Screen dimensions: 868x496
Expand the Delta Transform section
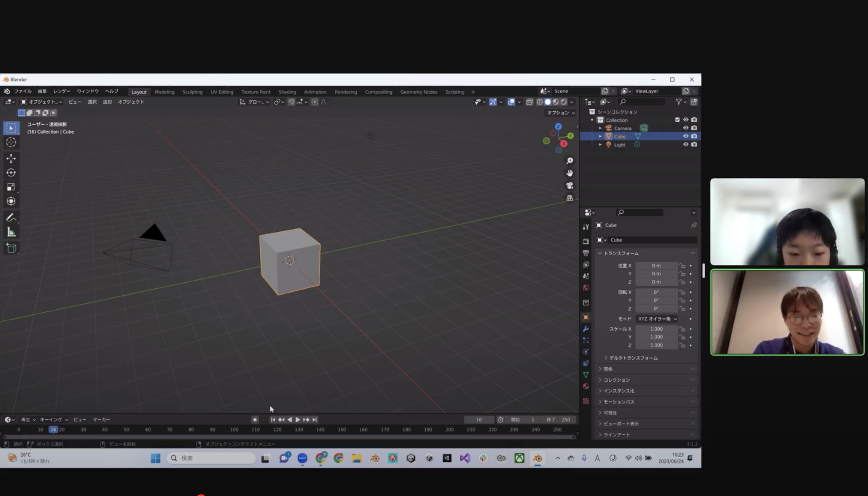coord(633,358)
